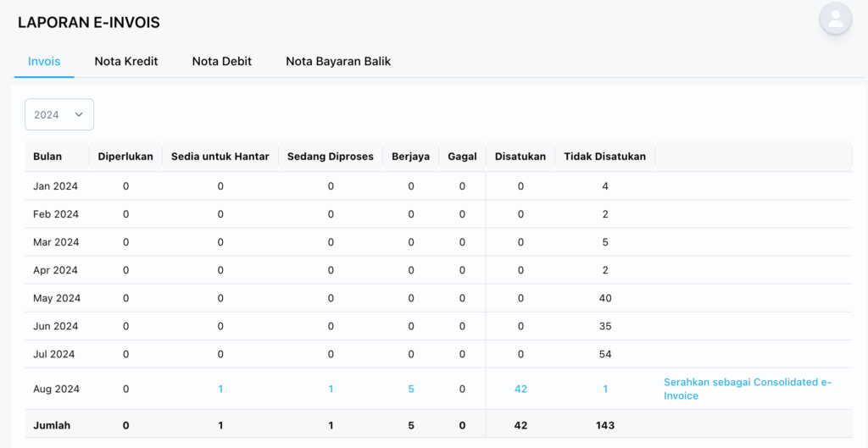Image resolution: width=868 pixels, height=448 pixels.
Task: Switch to the Nota Kredit tab
Action: 126,61
